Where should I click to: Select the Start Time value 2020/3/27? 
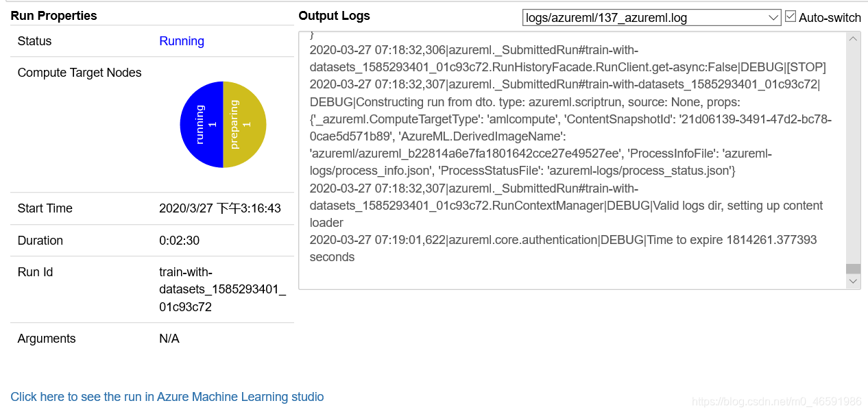(x=220, y=208)
